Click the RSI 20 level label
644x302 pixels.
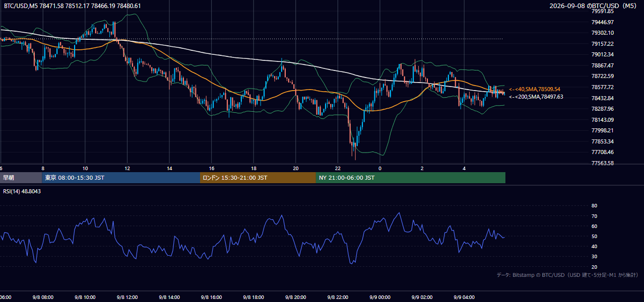594,267
